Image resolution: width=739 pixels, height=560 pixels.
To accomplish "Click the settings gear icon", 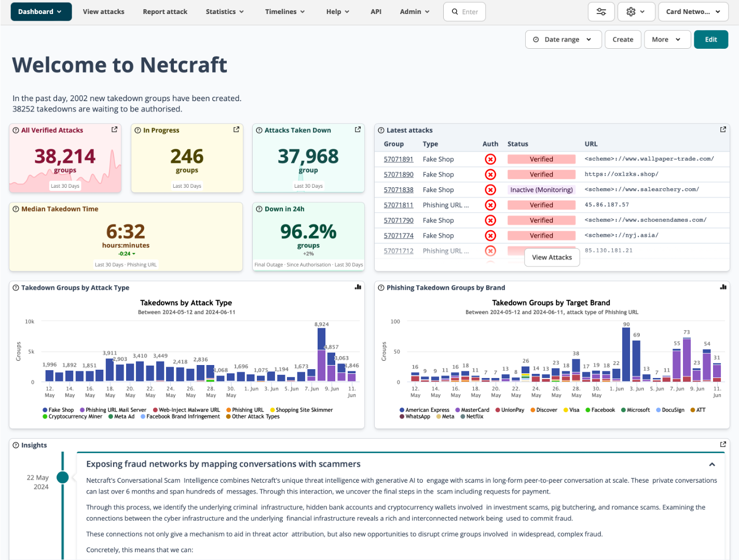I will click(632, 11).
